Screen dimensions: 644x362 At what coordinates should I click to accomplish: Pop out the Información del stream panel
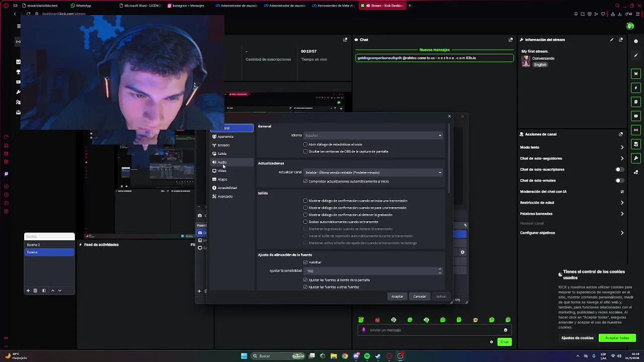(x=621, y=40)
